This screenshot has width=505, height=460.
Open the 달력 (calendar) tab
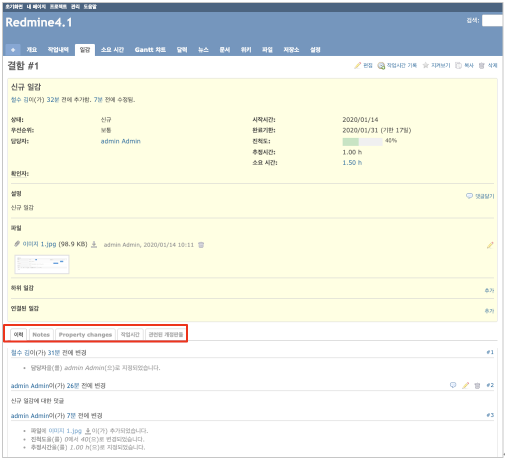click(x=182, y=50)
